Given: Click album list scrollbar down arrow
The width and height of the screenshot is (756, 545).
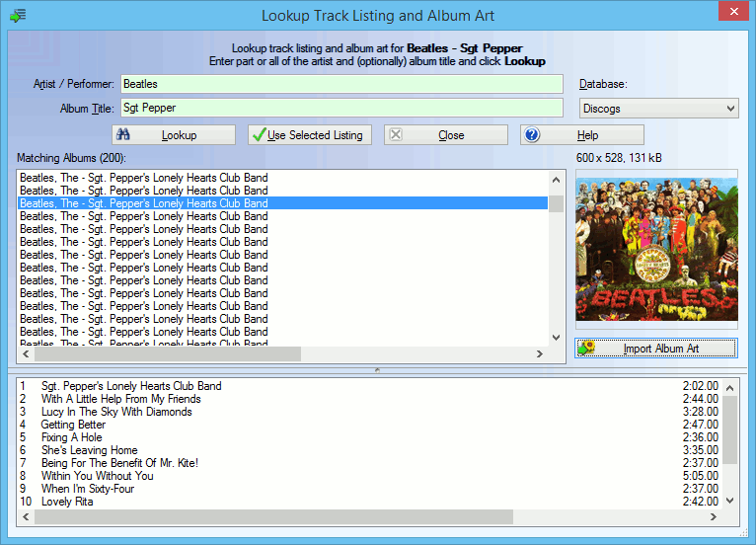Looking at the screenshot, I should tap(556, 338).
